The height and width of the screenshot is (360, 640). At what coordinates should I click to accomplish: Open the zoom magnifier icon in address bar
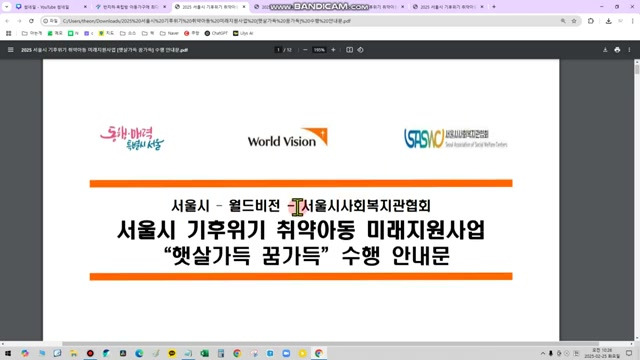pos(563,21)
